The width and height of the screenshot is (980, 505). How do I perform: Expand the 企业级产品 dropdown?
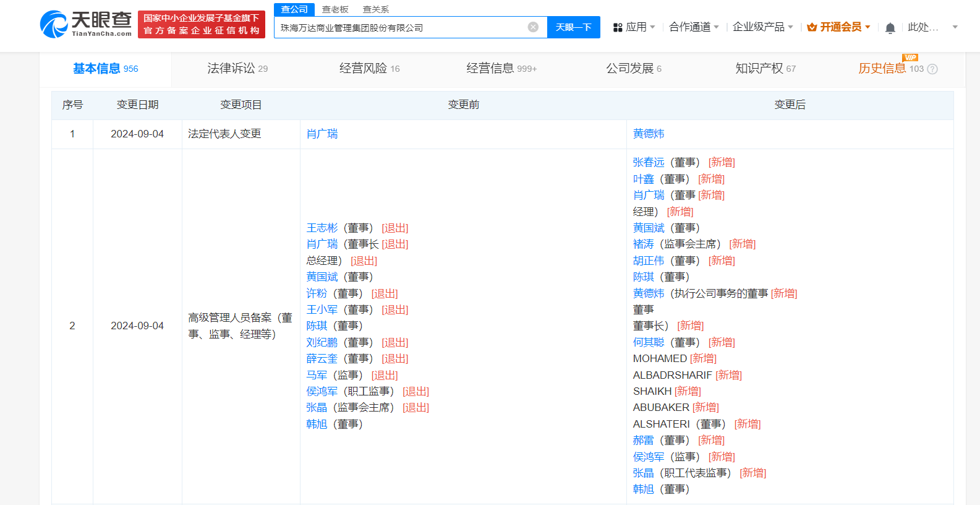tap(762, 27)
